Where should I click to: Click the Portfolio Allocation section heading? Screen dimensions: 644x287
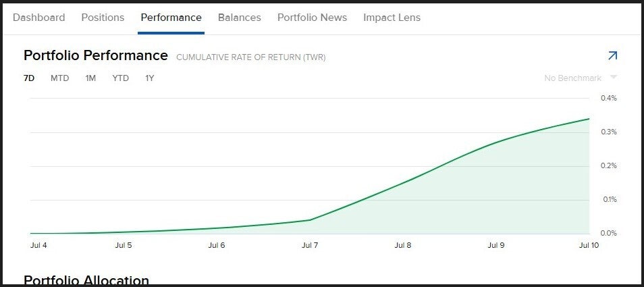pos(86,280)
